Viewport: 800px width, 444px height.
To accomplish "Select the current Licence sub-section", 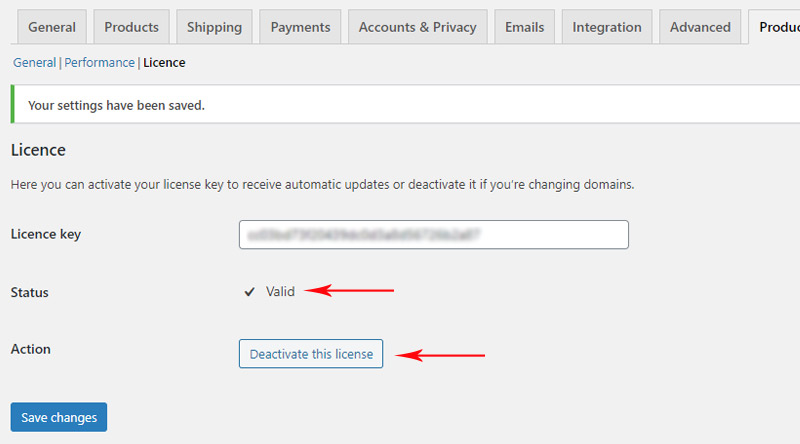I will 164,62.
